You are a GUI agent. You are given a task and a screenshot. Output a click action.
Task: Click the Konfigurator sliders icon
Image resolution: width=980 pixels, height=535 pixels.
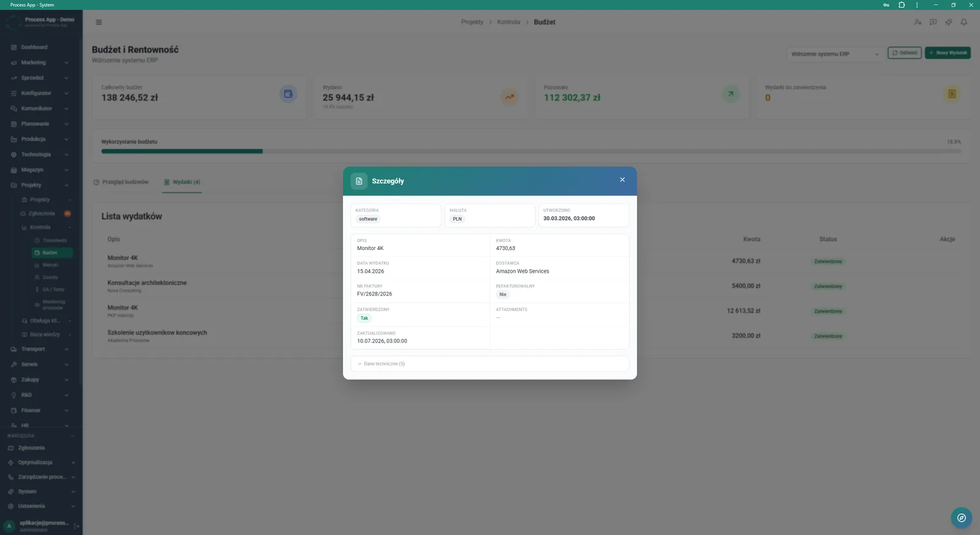click(13, 93)
